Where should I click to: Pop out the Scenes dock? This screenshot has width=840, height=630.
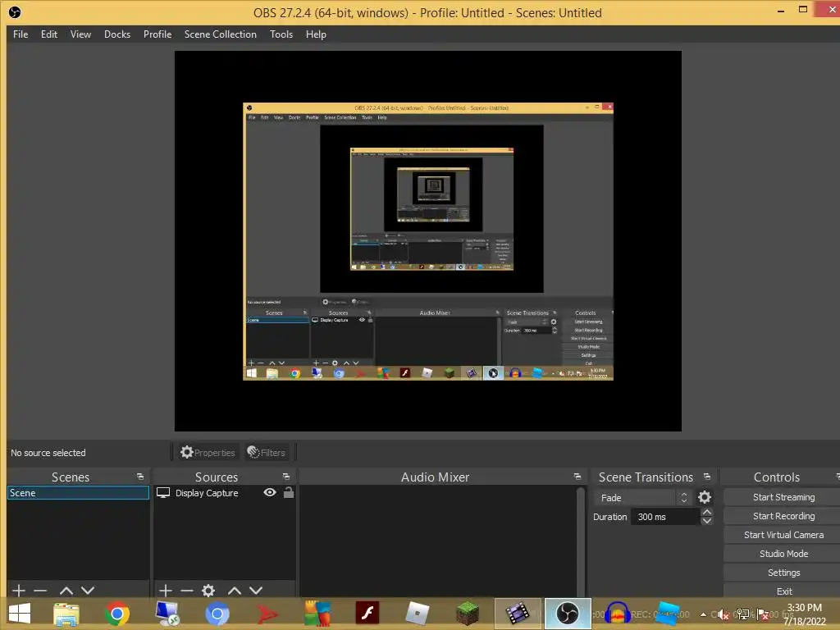click(x=140, y=477)
